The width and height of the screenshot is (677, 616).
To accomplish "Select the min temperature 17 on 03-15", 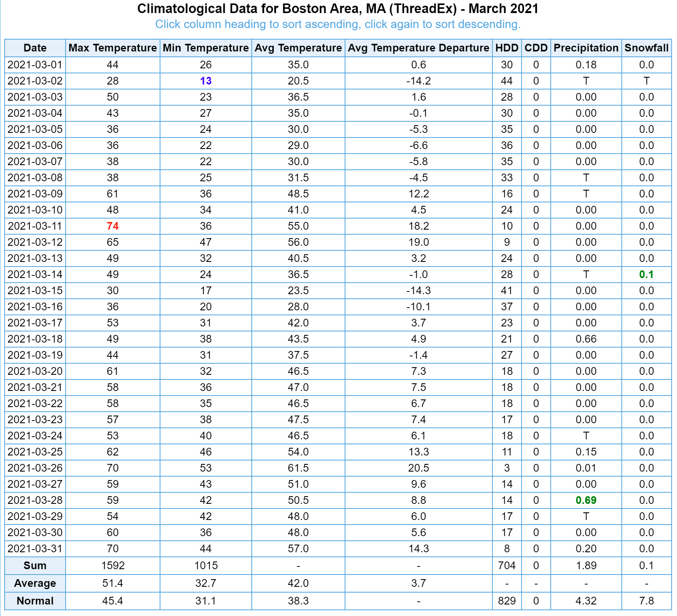I will tap(206, 291).
